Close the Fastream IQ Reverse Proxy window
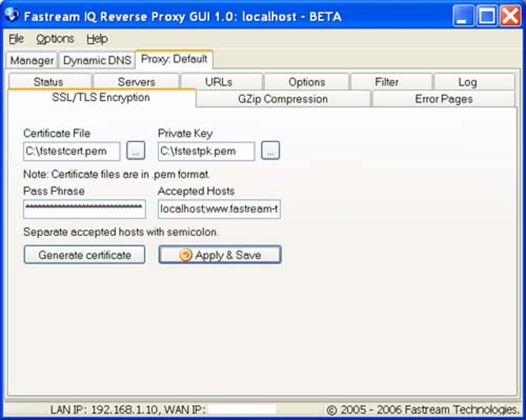Image resolution: width=526 pixels, height=420 pixels. tap(510, 15)
